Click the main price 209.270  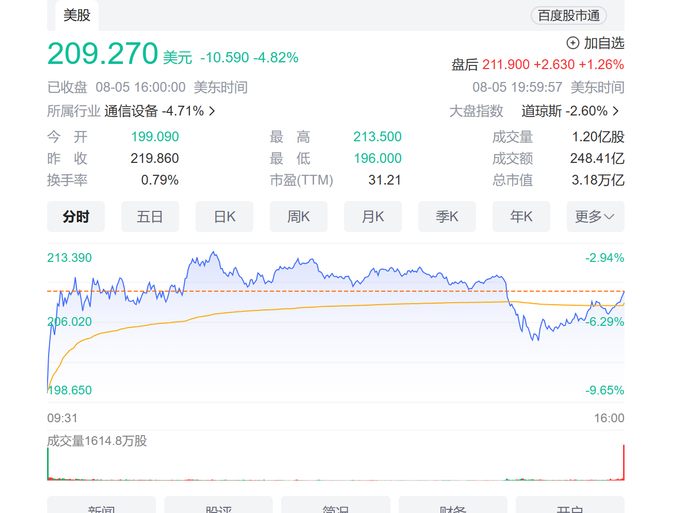[103, 53]
